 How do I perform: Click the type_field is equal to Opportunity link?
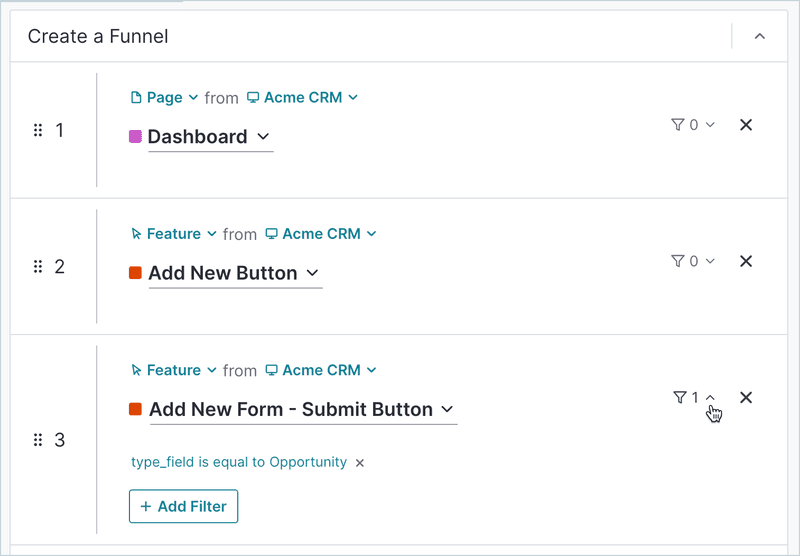tap(239, 462)
